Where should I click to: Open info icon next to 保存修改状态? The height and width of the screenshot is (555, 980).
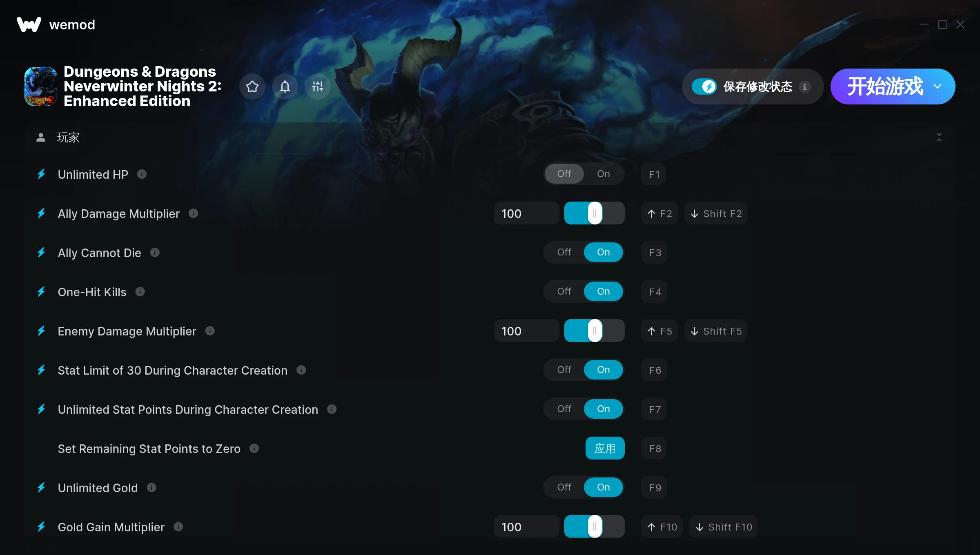[805, 87]
